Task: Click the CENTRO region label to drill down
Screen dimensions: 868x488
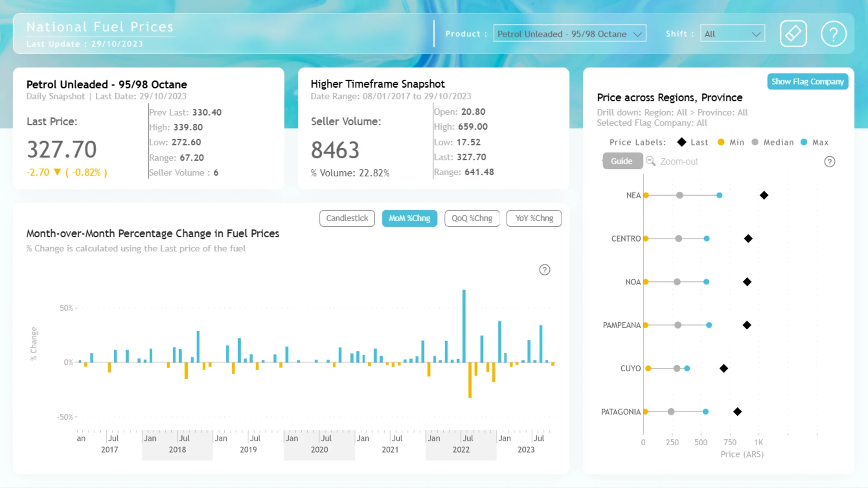Action: (x=626, y=239)
